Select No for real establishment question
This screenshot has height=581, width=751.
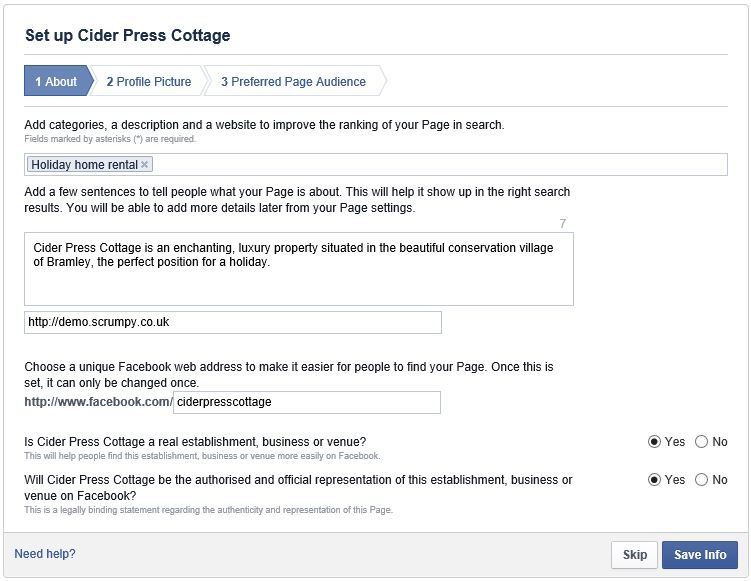701,442
